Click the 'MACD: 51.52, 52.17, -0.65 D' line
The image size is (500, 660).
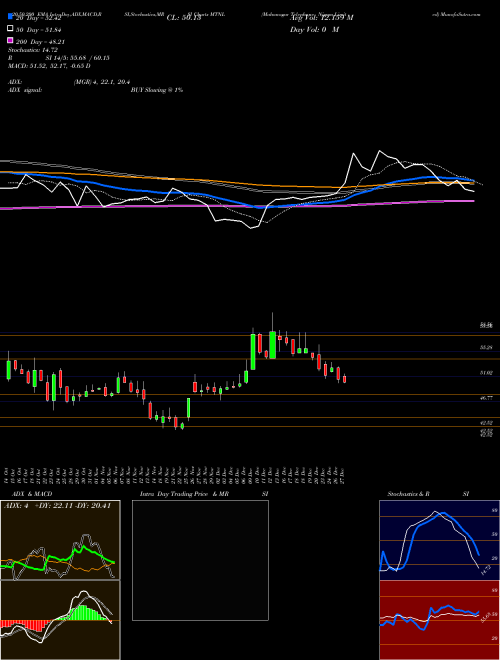pos(49,66)
